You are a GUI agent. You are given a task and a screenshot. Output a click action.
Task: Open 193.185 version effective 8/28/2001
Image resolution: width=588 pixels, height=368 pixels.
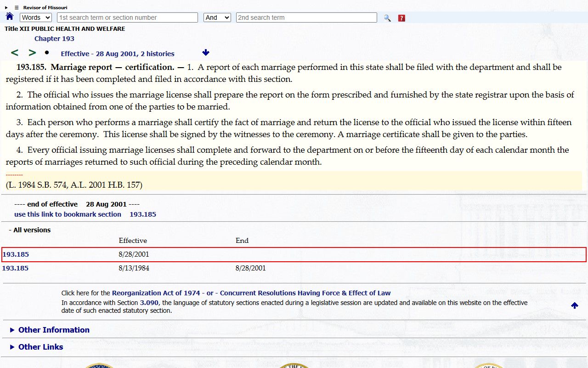(16, 254)
